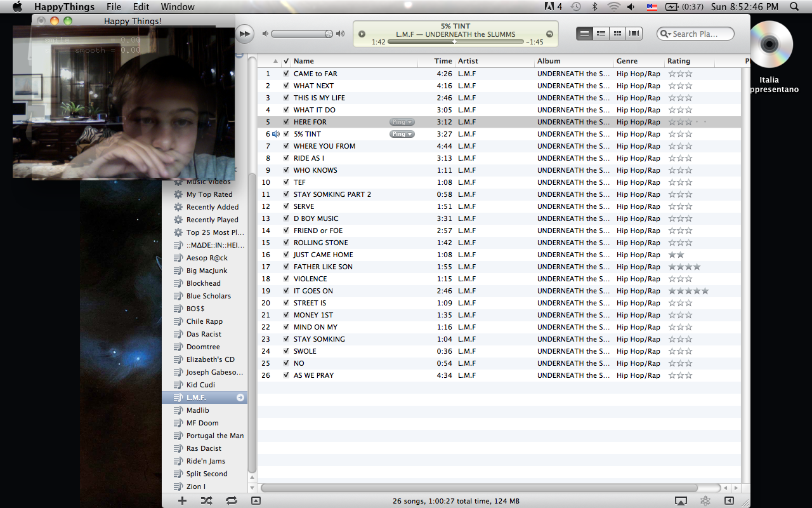Show the iTunes sidebar via arrow icon
The width and height of the screenshot is (812, 508).
(x=729, y=501)
